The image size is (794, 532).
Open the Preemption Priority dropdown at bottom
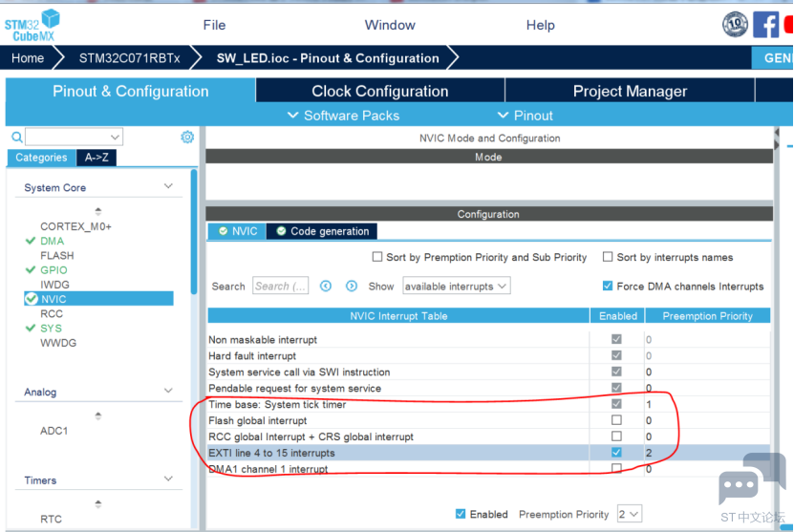630,514
